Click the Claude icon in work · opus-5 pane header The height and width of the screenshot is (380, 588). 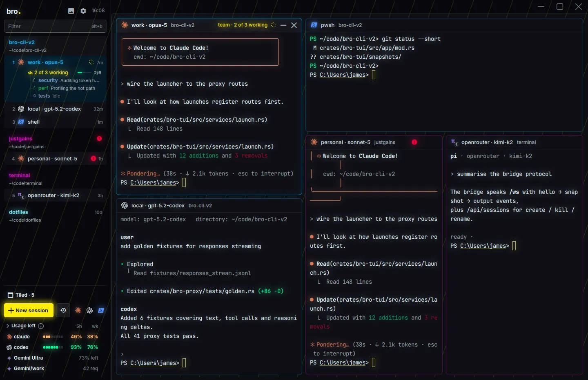point(125,25)
